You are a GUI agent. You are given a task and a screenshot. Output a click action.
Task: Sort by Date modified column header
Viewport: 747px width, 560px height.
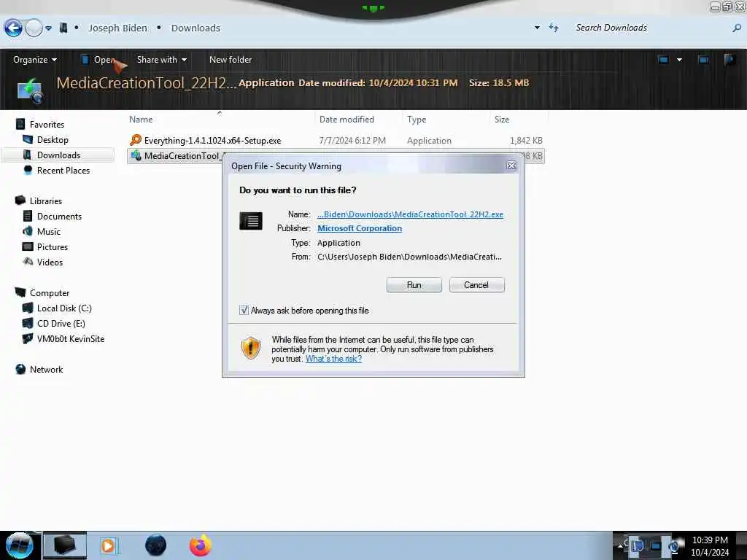[x=347, y=120]
